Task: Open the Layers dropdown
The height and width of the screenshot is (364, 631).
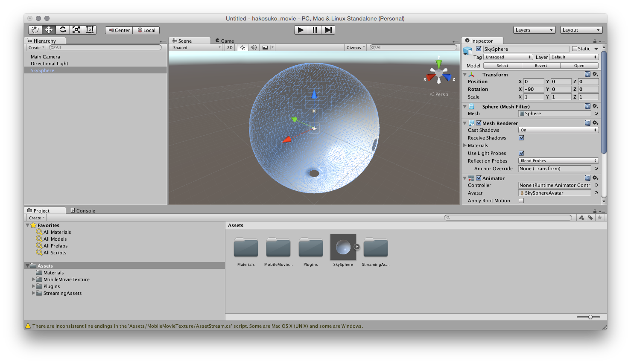Action: point(535,30)
